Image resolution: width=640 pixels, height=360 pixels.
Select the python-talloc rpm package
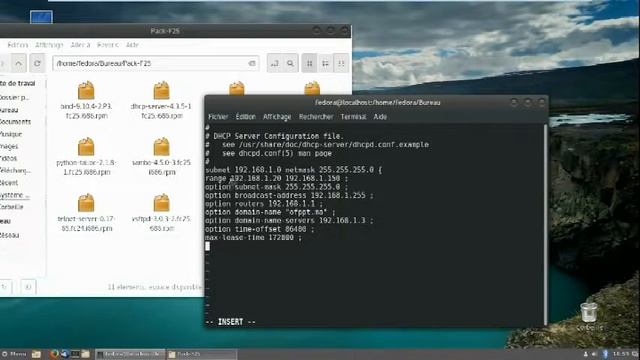pyautogui.click(x=86, y=157)
